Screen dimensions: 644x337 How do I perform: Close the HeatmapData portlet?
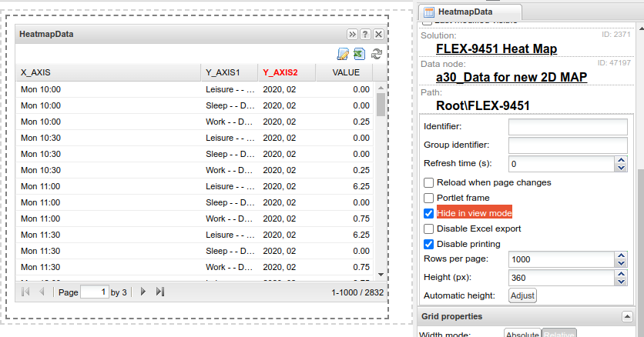pos(378,34)
